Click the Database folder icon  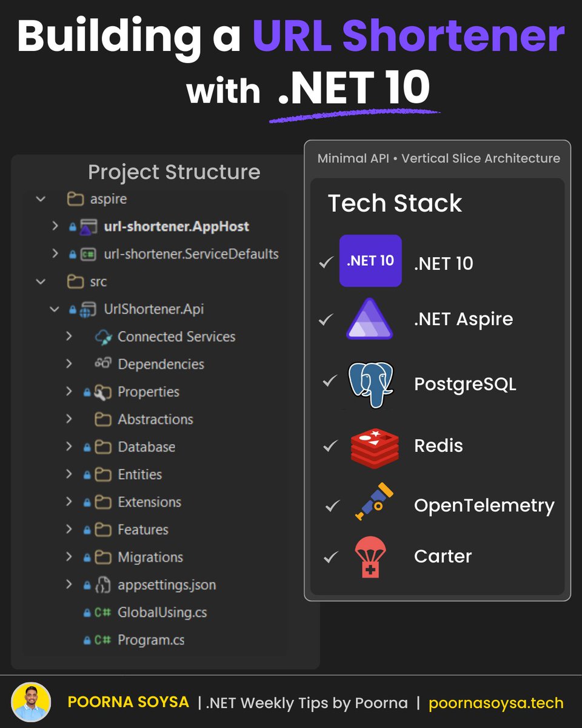point(103,447)
